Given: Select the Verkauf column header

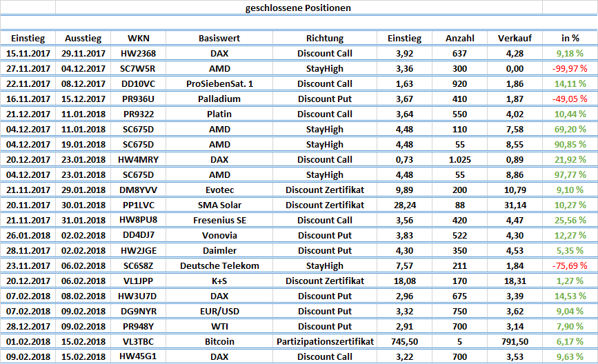Looking at the screenshot, I should [514, 38].
